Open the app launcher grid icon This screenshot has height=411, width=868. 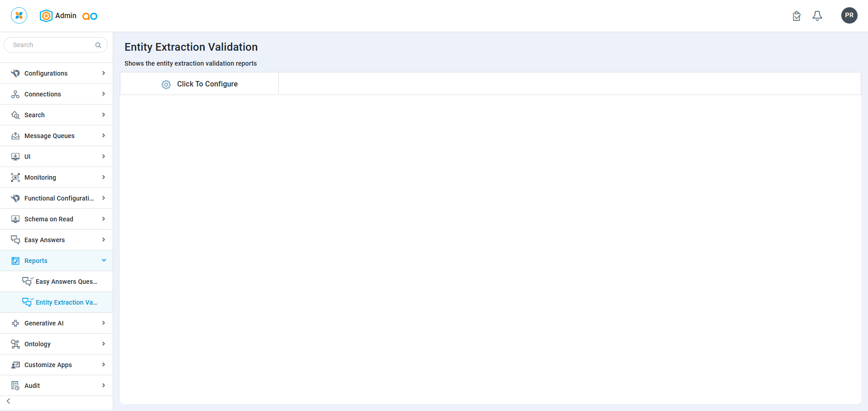pos(19,15)
